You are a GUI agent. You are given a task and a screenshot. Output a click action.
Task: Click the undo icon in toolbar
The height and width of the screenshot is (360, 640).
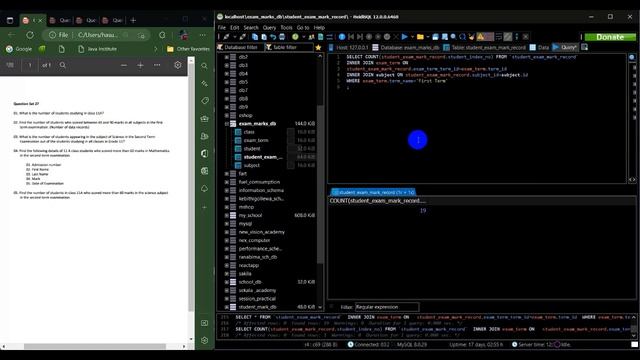(273, 37)
